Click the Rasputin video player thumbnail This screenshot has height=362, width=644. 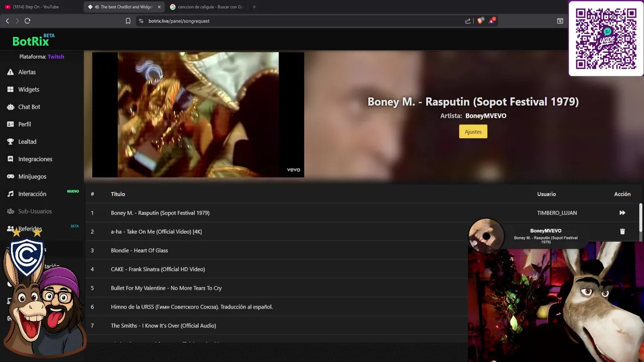pyautogui.click(x=198, y=115)
